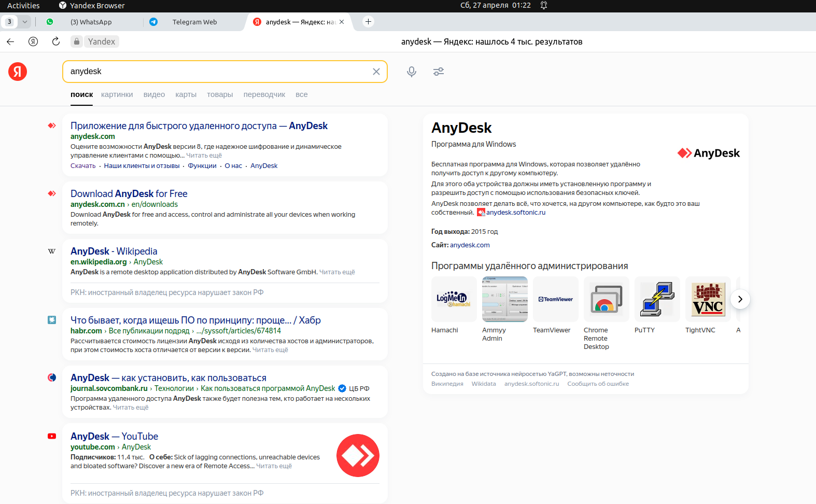Open the Сайт: anydesk.com link

[470, 245]
